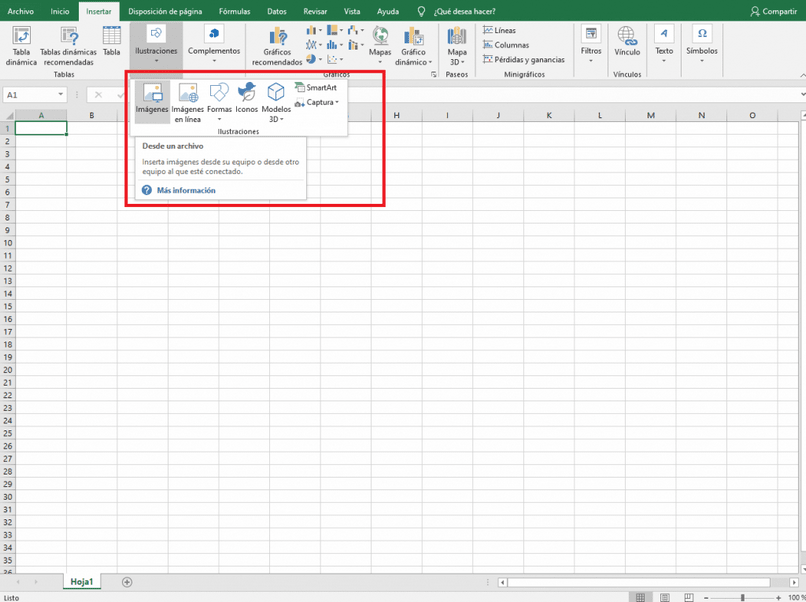Open the Disposición de página tab
Image resolution: width=806 pixels, height=602 pixels.
pos(165,11)
